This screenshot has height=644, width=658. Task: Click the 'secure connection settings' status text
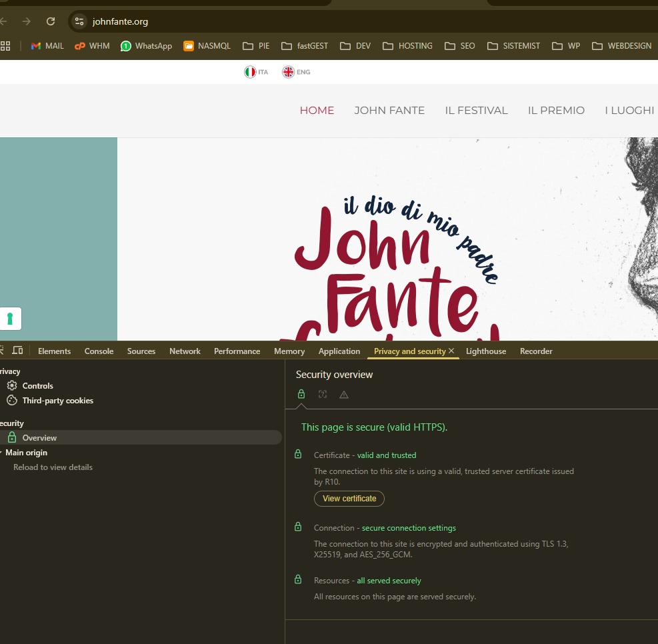409,528
